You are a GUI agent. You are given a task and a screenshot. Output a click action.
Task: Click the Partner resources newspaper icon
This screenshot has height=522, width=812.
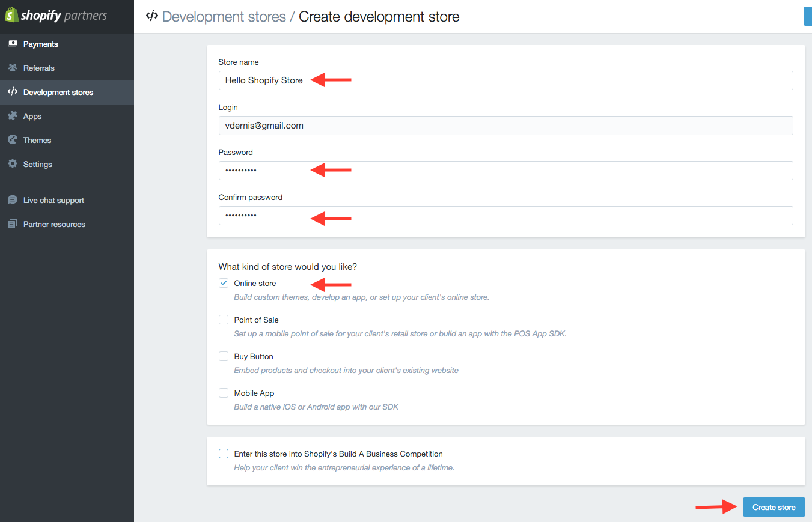(x=12, y=224)
